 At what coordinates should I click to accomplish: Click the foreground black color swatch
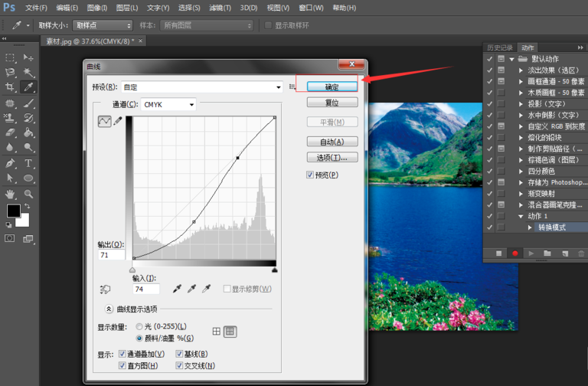tap(14, 211)
